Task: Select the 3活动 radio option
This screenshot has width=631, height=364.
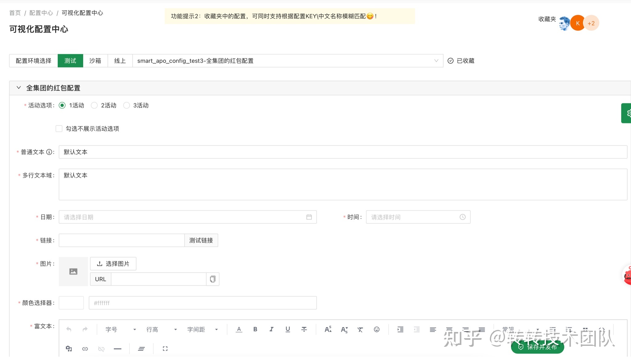Action: tap(126, 105)
